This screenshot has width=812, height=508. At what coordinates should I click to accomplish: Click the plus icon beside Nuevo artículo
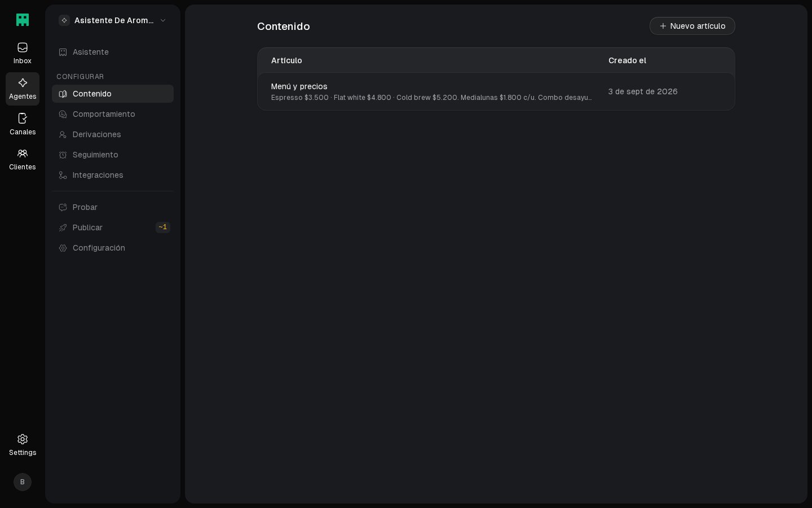coord(663,26)
